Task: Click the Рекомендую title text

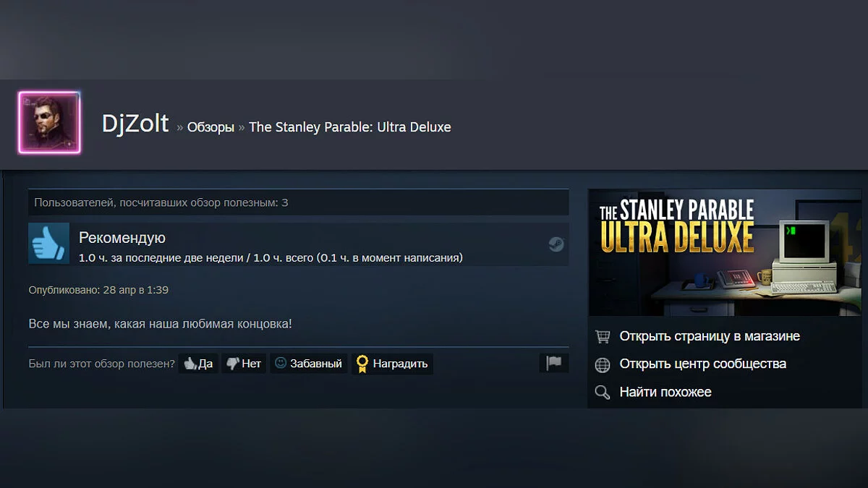Action: point(122,238)
